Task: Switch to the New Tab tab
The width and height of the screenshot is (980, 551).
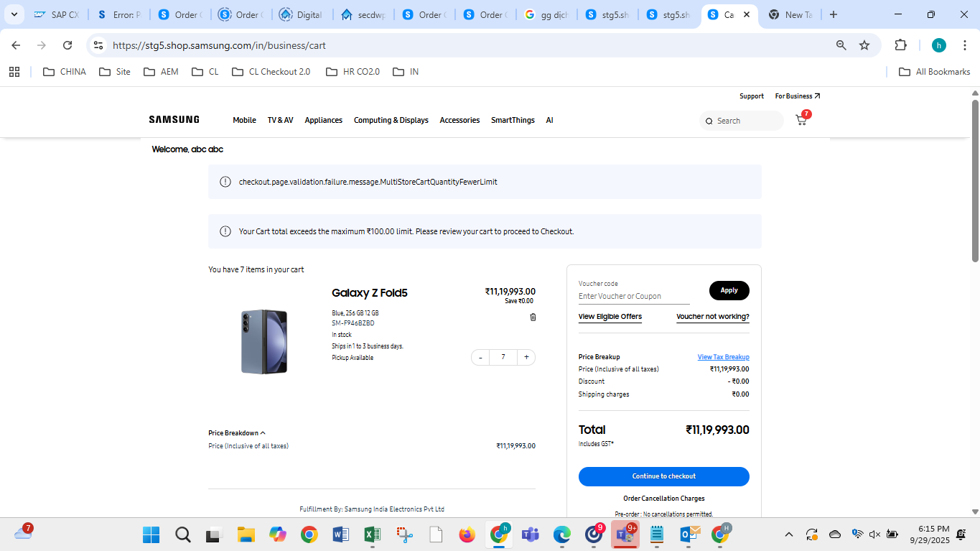Action: [790, 14]
